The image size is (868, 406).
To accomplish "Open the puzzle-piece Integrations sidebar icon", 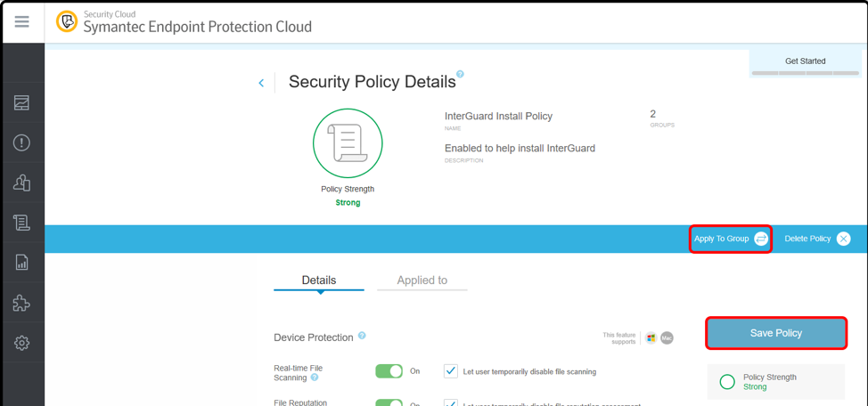I will tap(21, 303).
